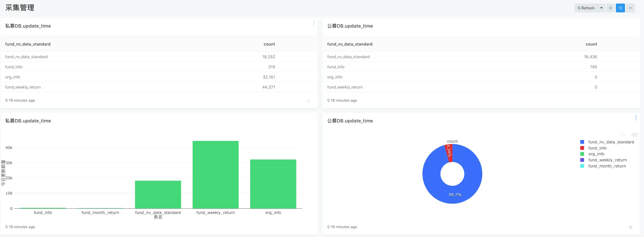Click the 公募DB.update_time title above the table
644x237 pixels.
[350, 26]
